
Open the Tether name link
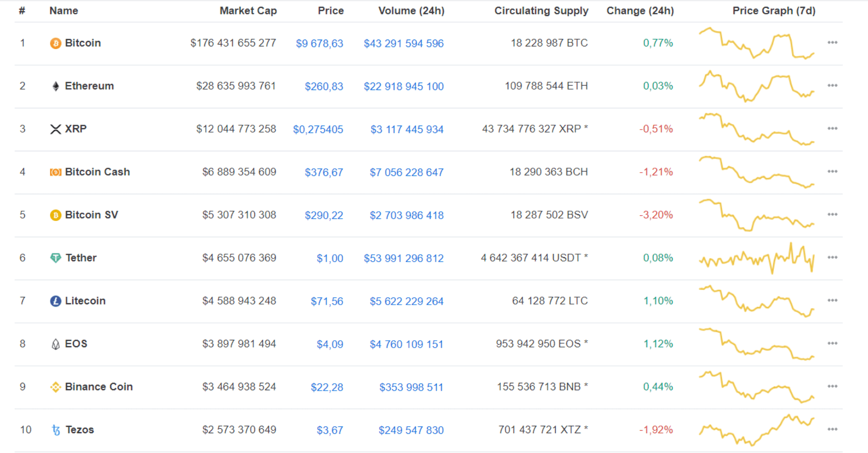tap(81, 258)
